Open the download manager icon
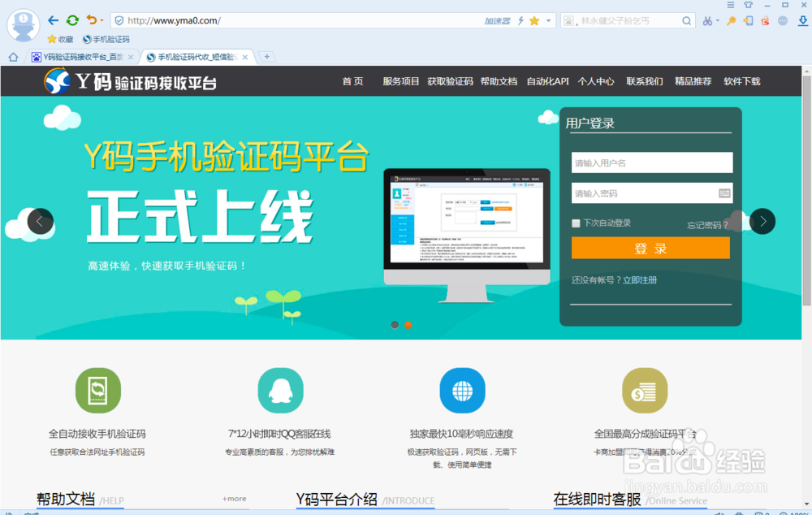The width and height of the screenshot is (812, 515). [804, 20]
